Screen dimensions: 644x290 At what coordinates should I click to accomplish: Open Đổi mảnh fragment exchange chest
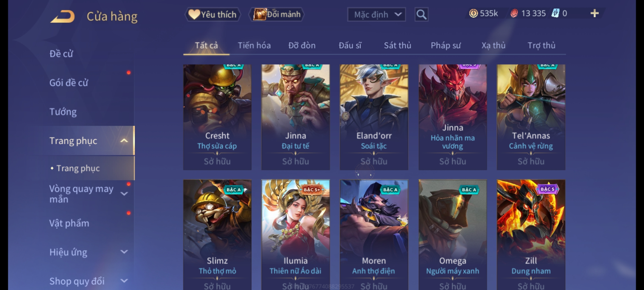(276, 15)
